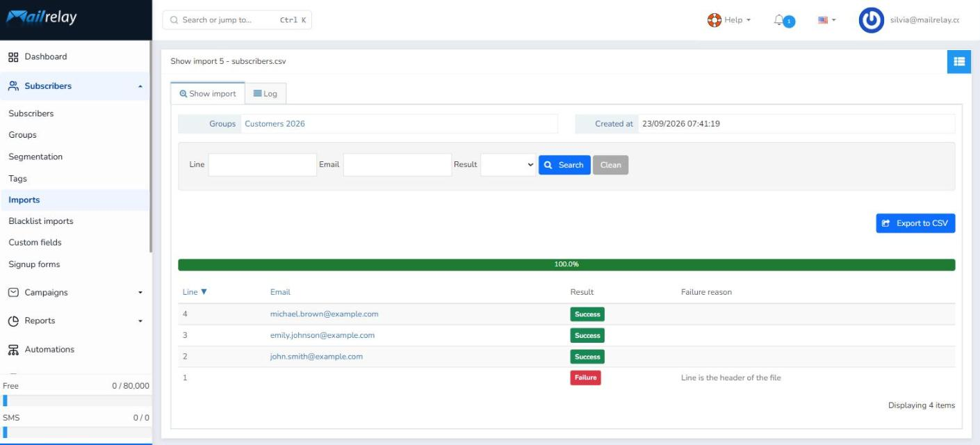
Task: Click the Dashboard grid icon
Action: coord(13,57)
